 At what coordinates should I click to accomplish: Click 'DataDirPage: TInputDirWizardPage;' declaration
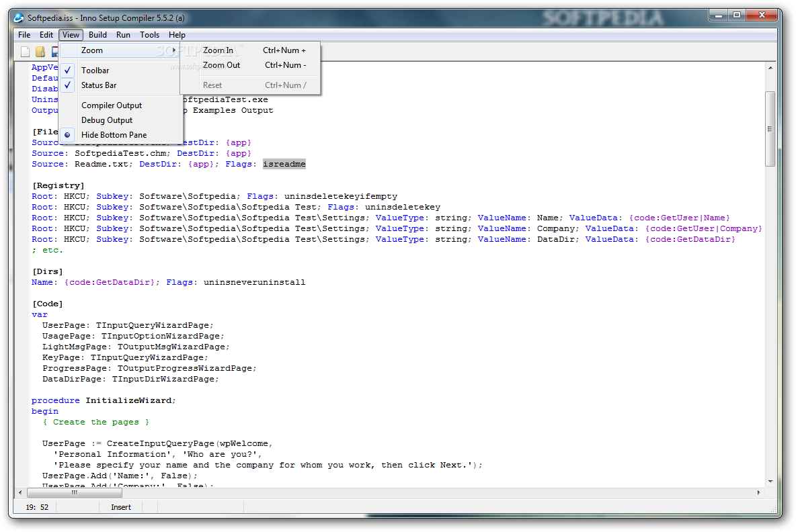pos(130,379)
